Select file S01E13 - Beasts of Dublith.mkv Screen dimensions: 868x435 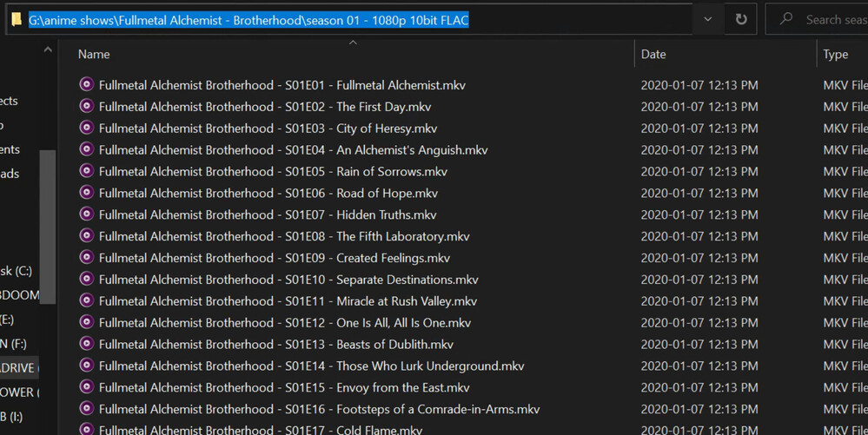coord(275,344)
